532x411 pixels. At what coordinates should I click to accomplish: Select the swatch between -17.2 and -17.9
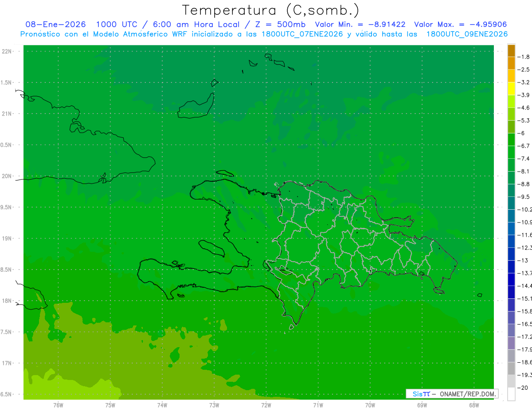(x=511, y=343)
